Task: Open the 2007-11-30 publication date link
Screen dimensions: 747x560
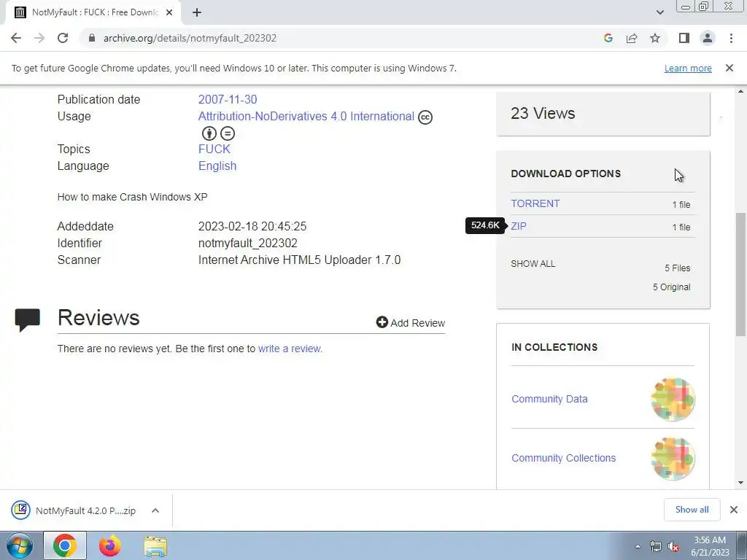Action: click(228, 99)
